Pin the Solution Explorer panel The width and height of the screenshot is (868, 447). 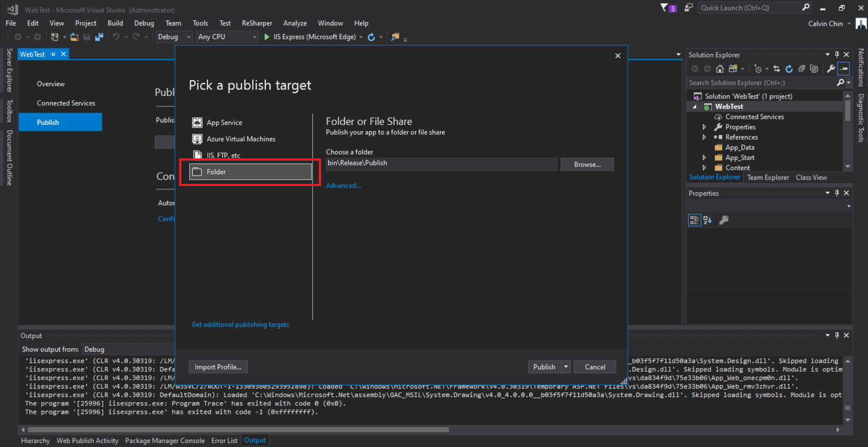point(837,54)
